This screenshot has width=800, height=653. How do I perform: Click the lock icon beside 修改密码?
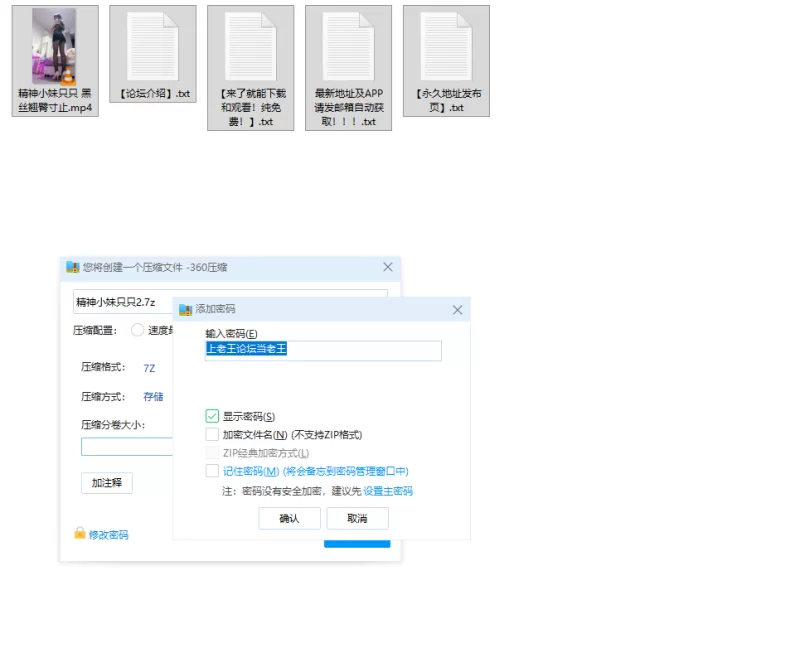click(80, 533)
